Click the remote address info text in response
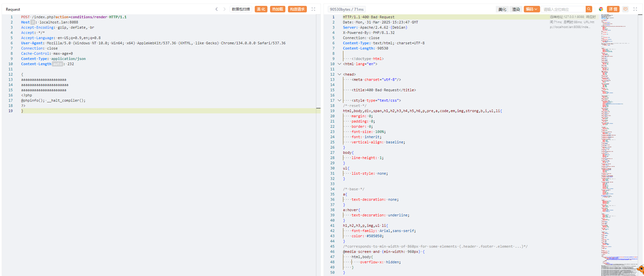The height and width of the screenshot is (276, 644). (x=573, y=22)
